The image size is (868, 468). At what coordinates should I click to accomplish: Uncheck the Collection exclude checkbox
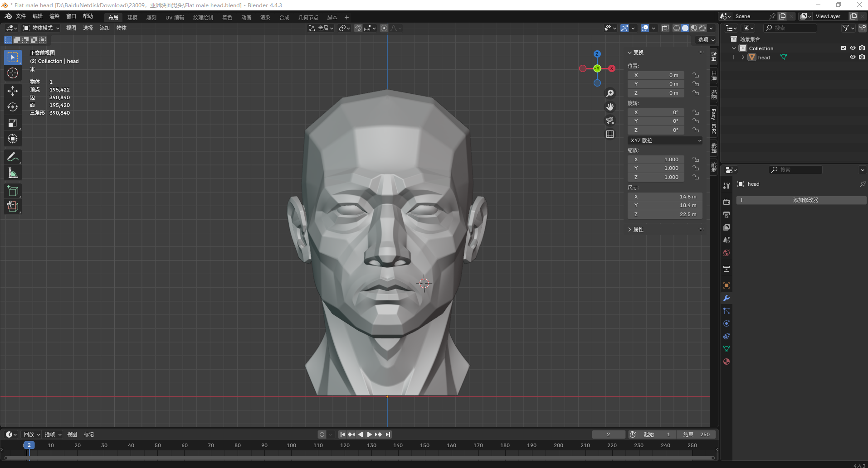844,48
